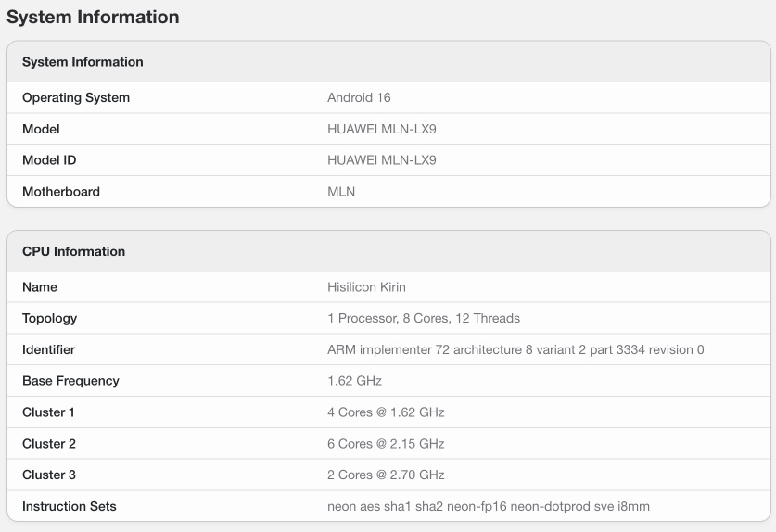Select the 'neon aes sha1 sha2' instruction sets value
Screen dimensions: 776x532
coord(489,506)
